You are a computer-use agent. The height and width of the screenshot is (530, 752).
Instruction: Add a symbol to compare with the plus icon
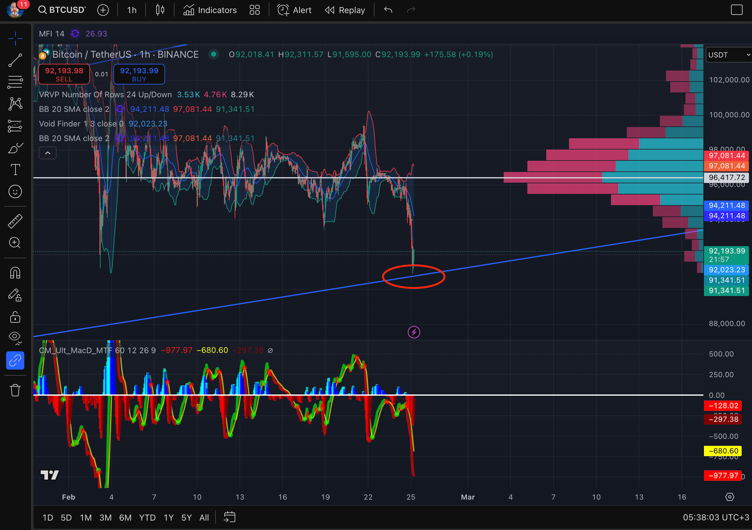coord(103,10)
